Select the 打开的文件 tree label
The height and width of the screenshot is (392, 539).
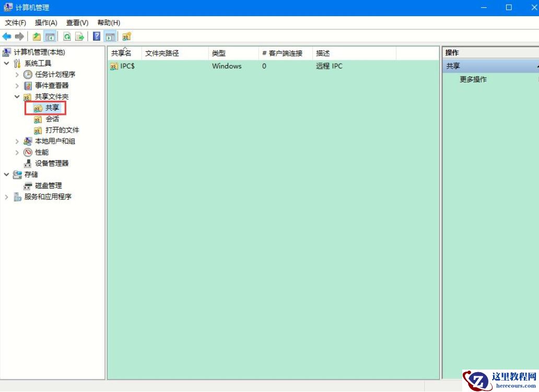click(62, 130)
